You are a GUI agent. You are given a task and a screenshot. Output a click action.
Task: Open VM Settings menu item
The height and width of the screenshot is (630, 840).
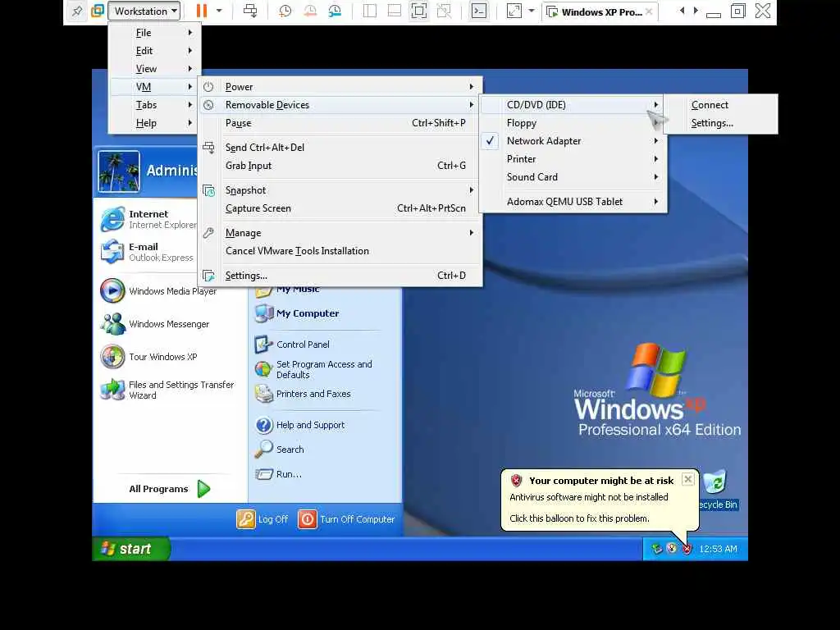pos(340,276)
